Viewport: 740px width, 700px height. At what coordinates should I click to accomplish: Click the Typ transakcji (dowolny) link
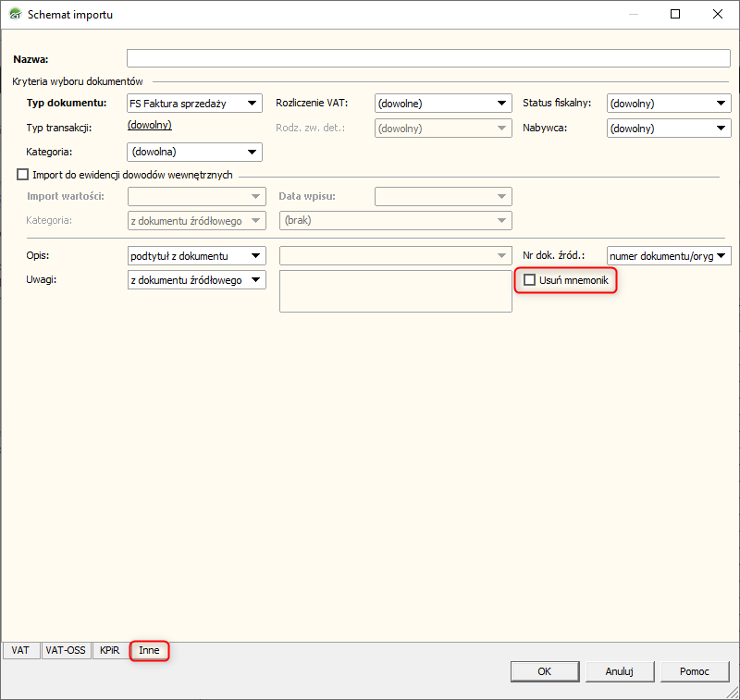click(x=150, y=125)
